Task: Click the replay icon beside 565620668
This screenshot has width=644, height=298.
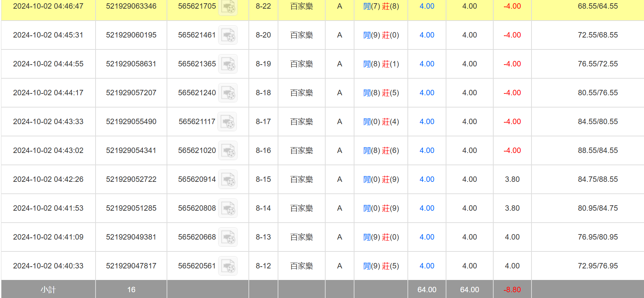Action: point(228,237)
